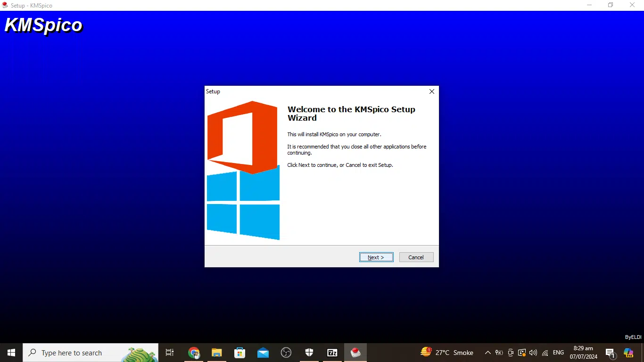
Task: Open OBS Studio from the taskbar
Action: (286, 353)
